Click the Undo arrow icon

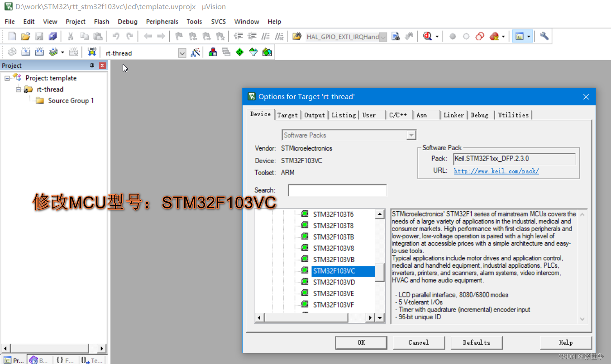click(116, 37)
